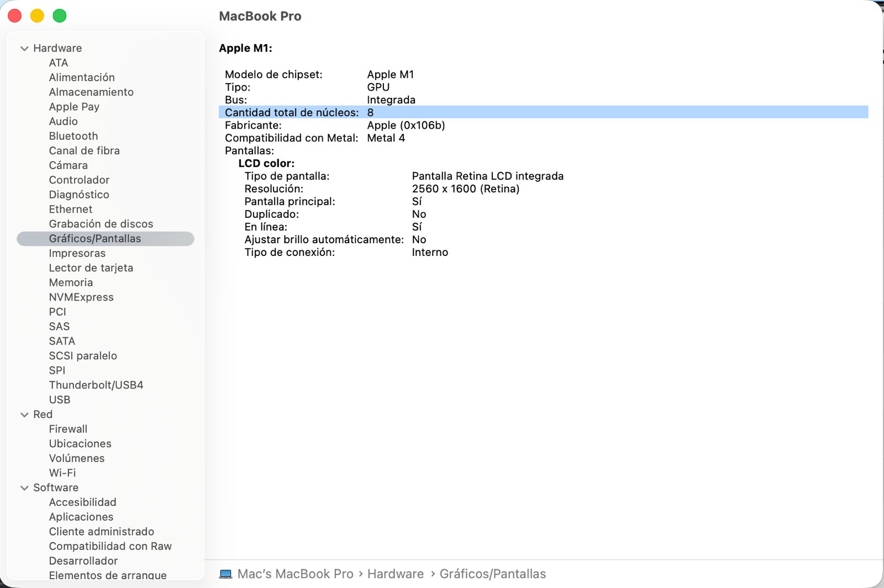Image resolution: width=884 pixels, height=588 pixels.
Task: Minimize the window with the yellow button
Action: click(x=37, y=16)
